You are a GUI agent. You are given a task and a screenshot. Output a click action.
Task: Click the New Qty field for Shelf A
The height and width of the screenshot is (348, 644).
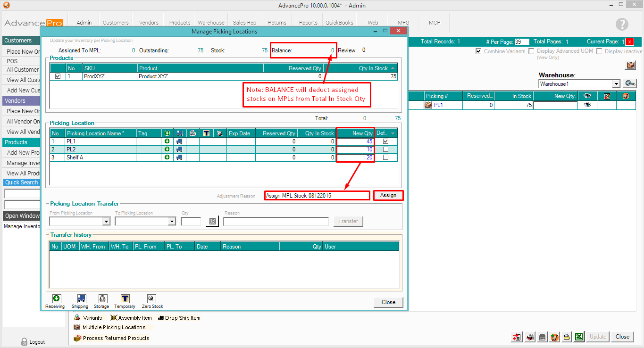pyautogui.click(x=355, y=157)
